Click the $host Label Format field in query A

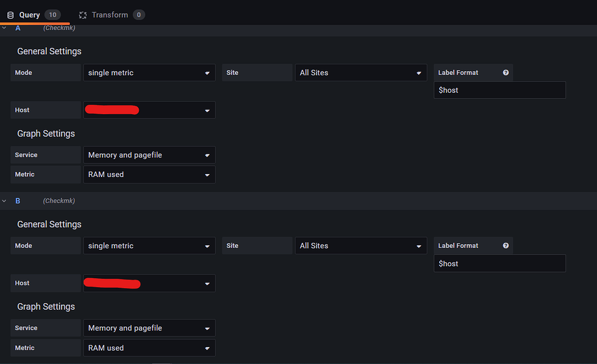click(x=499, y=90)
